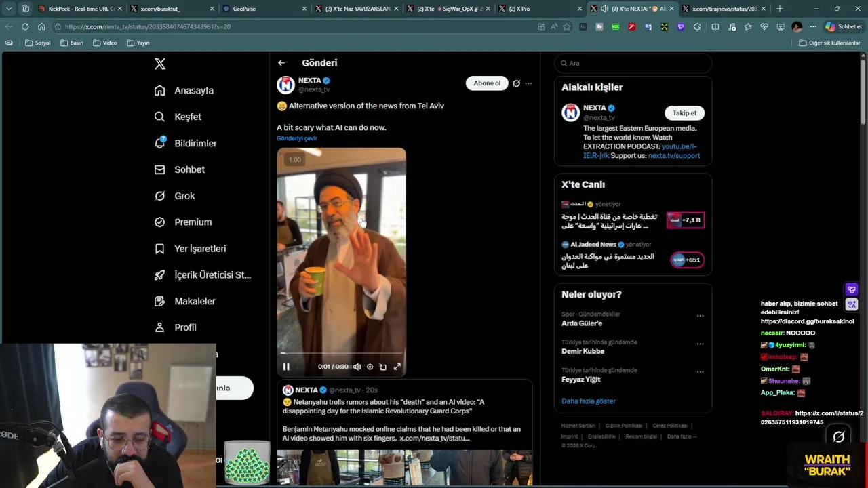This screenshot has width=868, height=488.
Task: Click the Ara search field
Action: pos(633,63)
